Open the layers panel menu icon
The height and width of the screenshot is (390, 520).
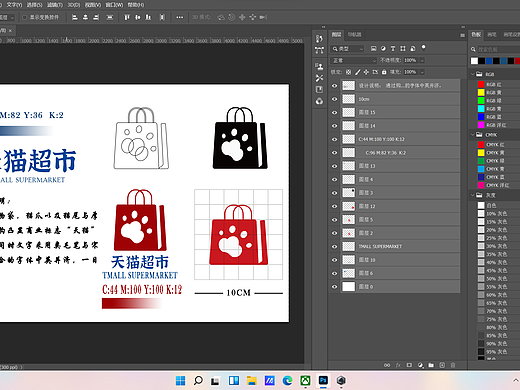[x=462, y=35]
